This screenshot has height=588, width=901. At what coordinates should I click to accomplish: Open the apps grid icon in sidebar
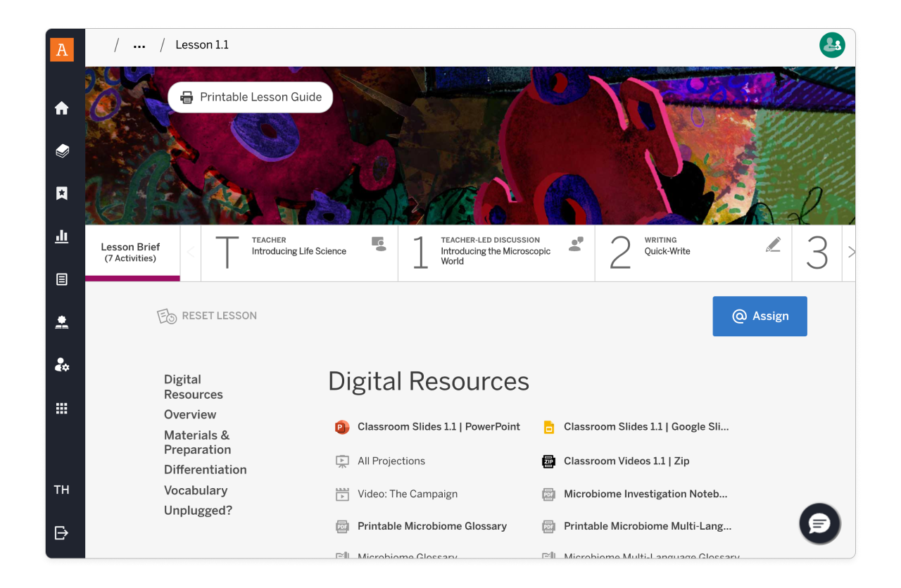[x=62, y=409]
